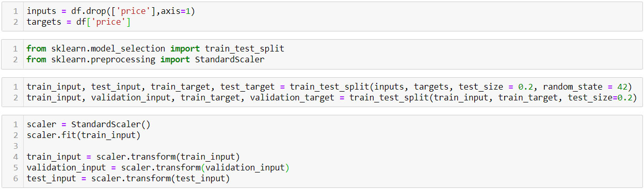
Task: Click the 'inputs = df.drop' code line
Action: (x=110, y=11)
